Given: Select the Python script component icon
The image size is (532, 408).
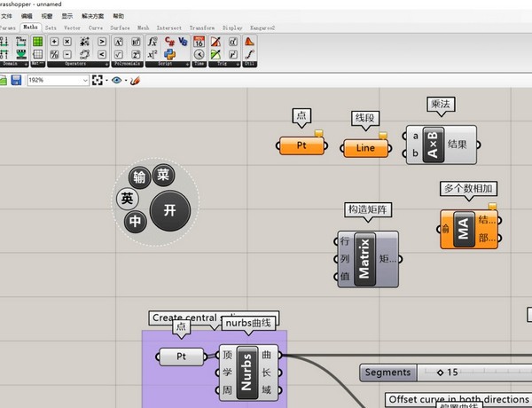Looking at the screenshot, I should [x=169, y=54].
